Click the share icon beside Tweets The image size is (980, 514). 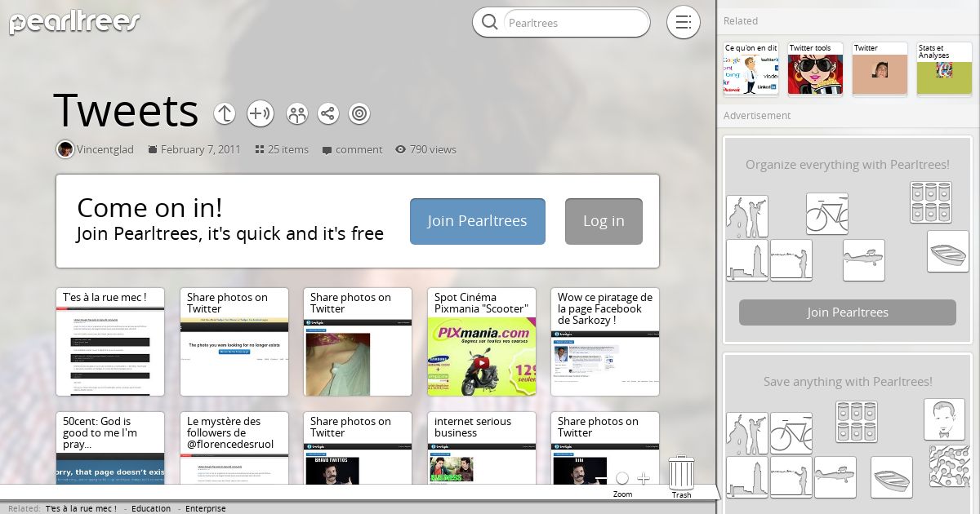pos(328,113)
